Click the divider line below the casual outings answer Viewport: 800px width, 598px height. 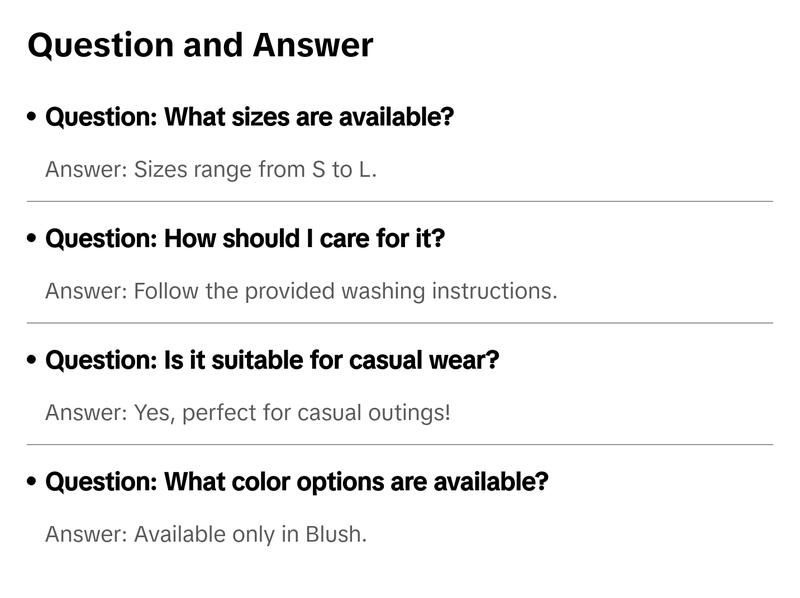[400, 444]
